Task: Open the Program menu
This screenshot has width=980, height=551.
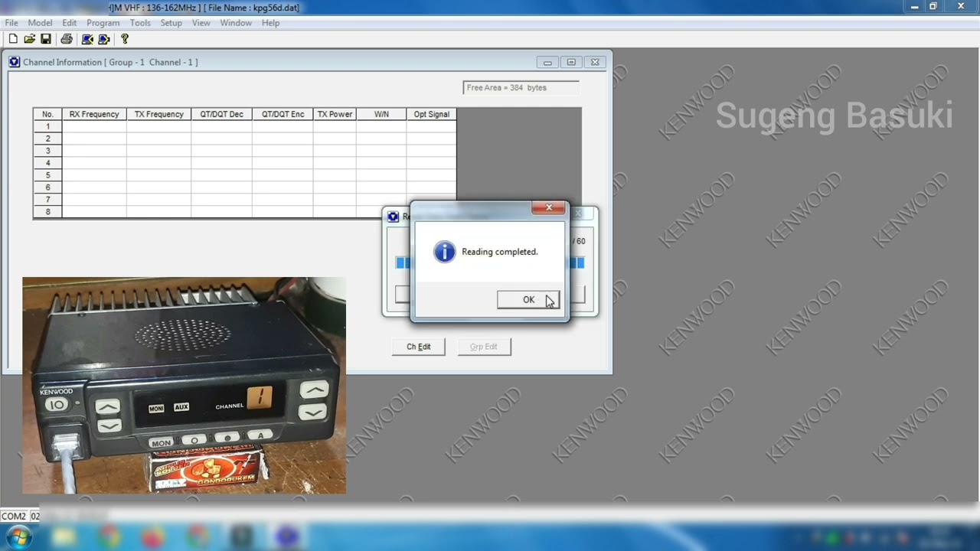Action: pyautogui.click(x=103, y=23)
